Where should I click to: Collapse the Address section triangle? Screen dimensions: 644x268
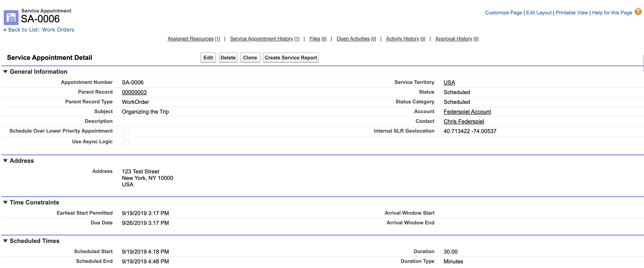pyautogui.click(x=5, y=160)
